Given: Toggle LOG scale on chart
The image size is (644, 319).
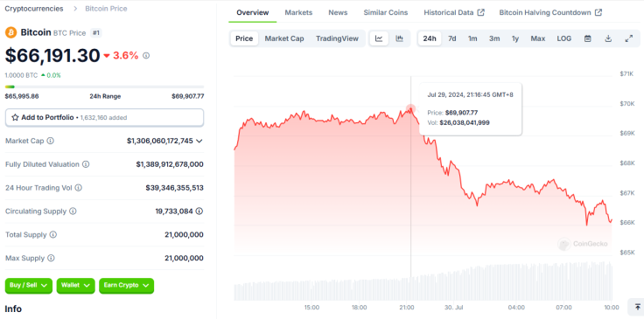Looking at the screenshot, I should pos(563,38).
